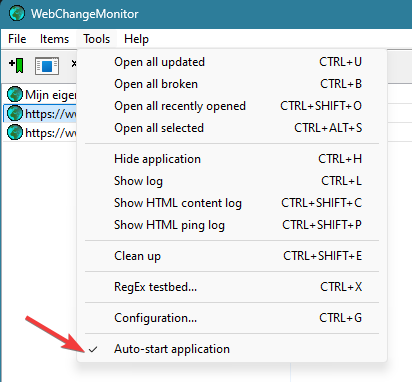Select Show HTML ping log
The image size is (412, 382).
(232, 225)
